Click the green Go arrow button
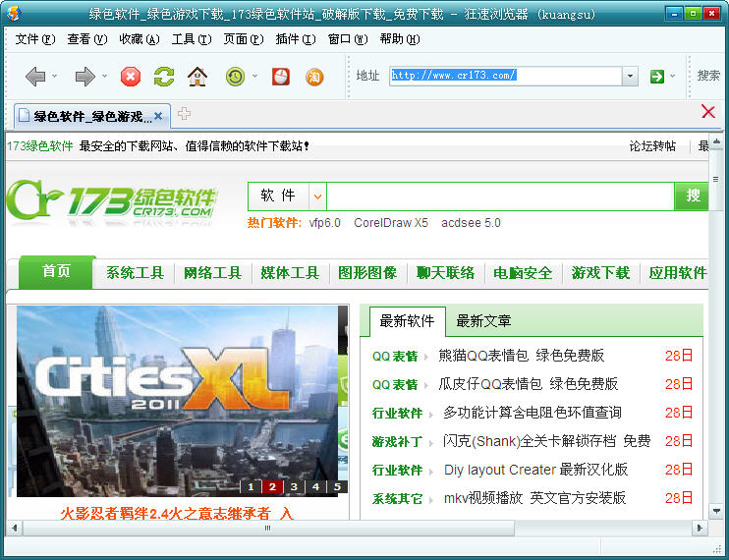The image size is (729, 560). pyautogui.click(x=657, y=77)
